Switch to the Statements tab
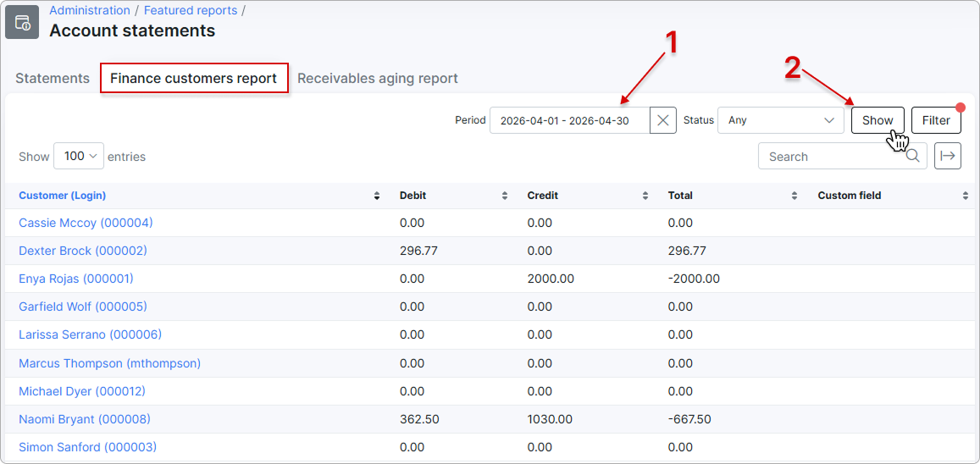The height and width of the screenshot is (464, 980). [x=53, y=78]
